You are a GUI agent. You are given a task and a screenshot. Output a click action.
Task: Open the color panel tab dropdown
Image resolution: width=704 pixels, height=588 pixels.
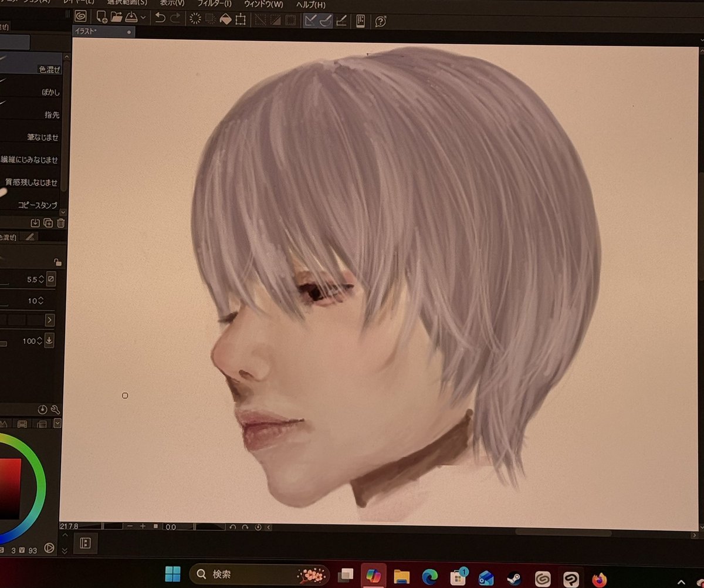tap(57, 424)
